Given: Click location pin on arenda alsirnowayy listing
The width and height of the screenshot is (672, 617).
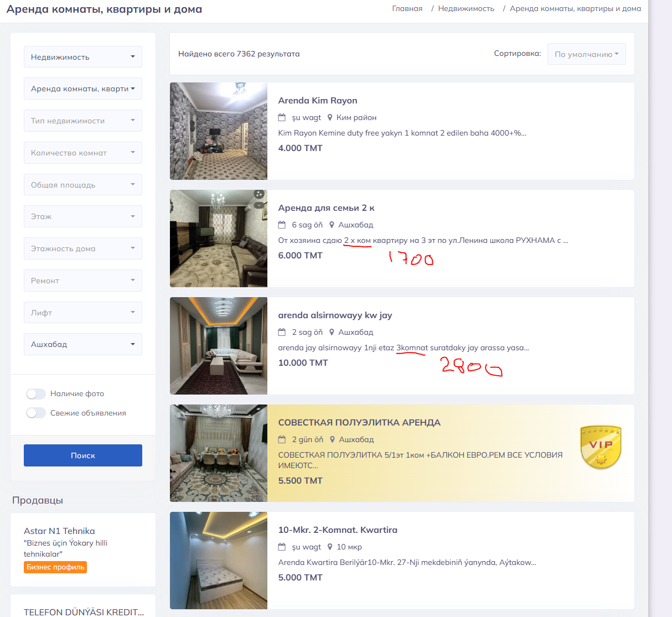Looking at the screenshot, I should tap(332, 332).
